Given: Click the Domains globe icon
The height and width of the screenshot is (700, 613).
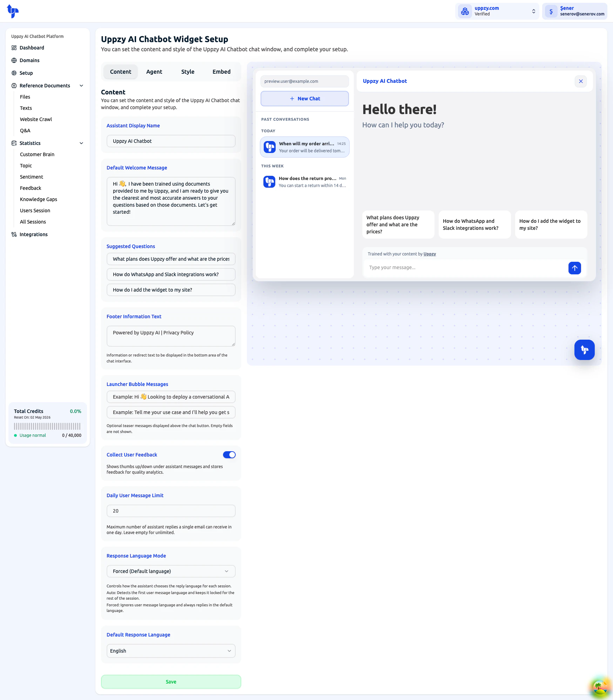Looking at the screenshot, I should click(x=14, y=60).
